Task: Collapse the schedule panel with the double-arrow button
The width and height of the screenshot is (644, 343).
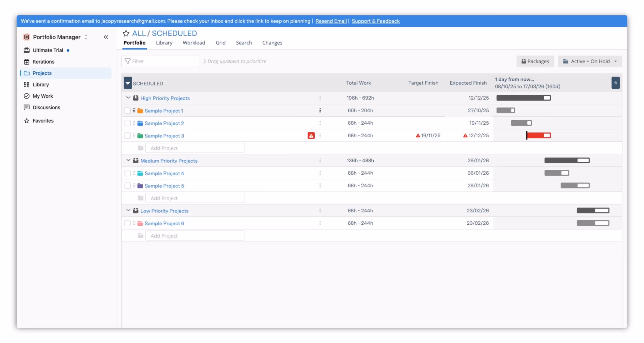Action: tap(615, 83)
